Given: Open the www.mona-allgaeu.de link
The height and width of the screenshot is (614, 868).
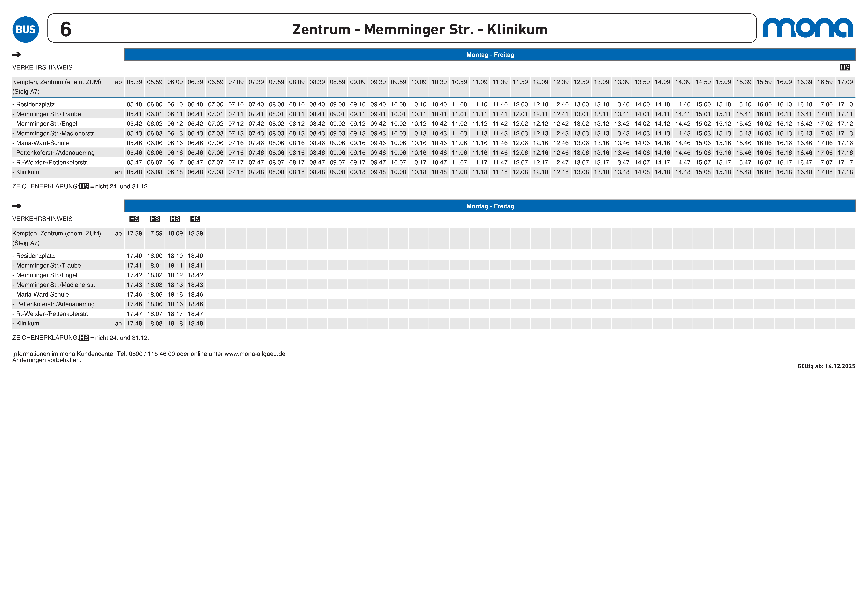Looking at the screenshot, I should pos(255,354).
